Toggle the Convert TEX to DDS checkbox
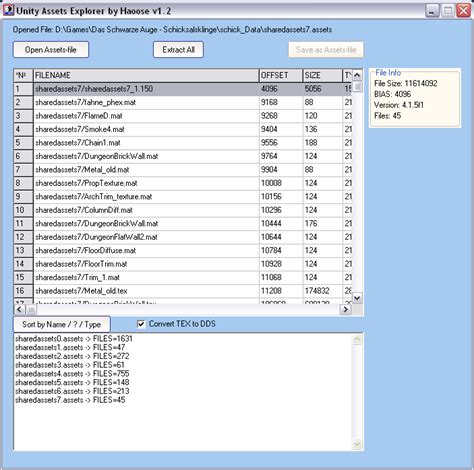Viewport: 474px width, 470px height. tap(141, 324)
